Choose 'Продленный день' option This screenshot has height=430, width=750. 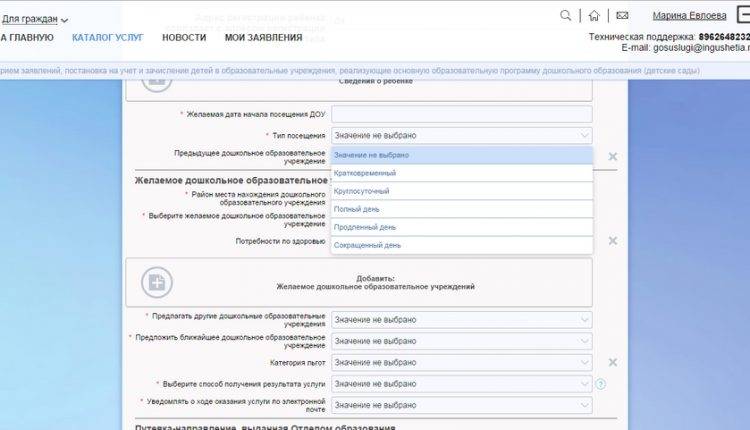[367, 227]
